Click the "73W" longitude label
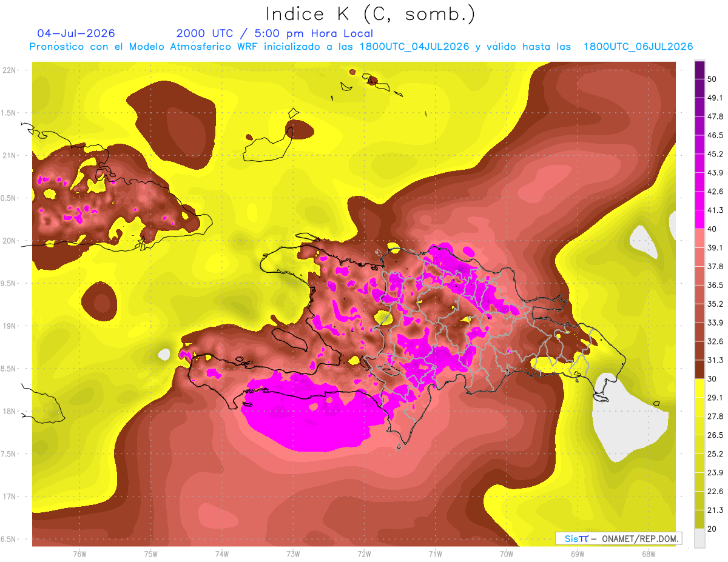This screenshot has width=728, height=562. (x=293, y=554)
